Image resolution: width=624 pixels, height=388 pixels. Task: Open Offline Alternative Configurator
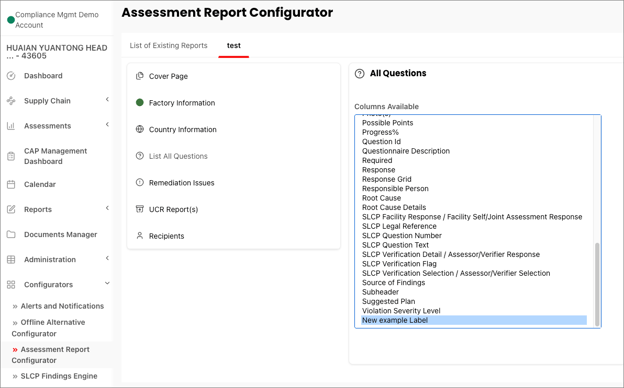click(48, 328)
